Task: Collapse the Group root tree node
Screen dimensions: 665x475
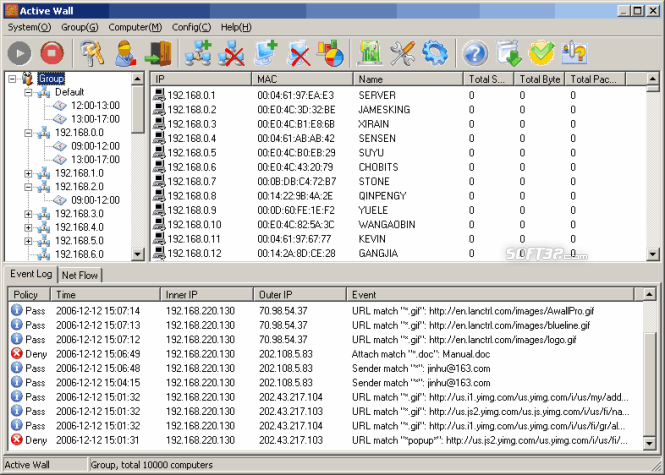Action: pos(12,78)
